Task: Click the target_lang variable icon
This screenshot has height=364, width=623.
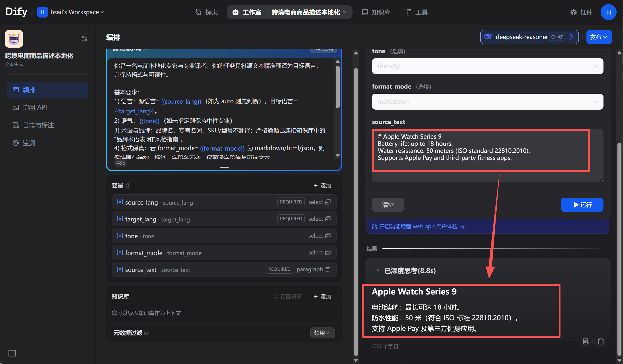Action: click(120, 219)
